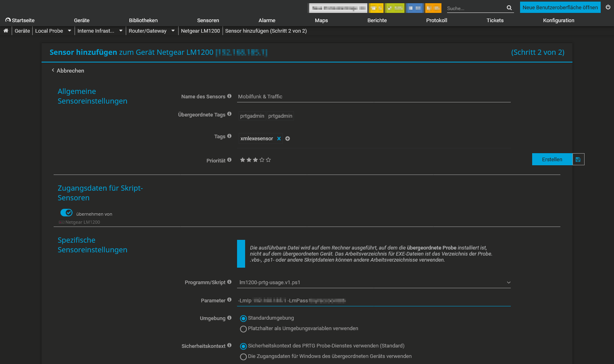Toggle inheritance of Zugangsdaten für Skript-Sensoren
This screenshot has width=614, height=364.
tap(66, 212)
